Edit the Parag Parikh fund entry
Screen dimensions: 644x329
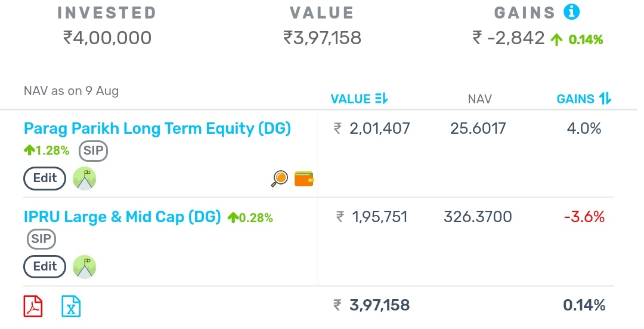pos(45,178)
